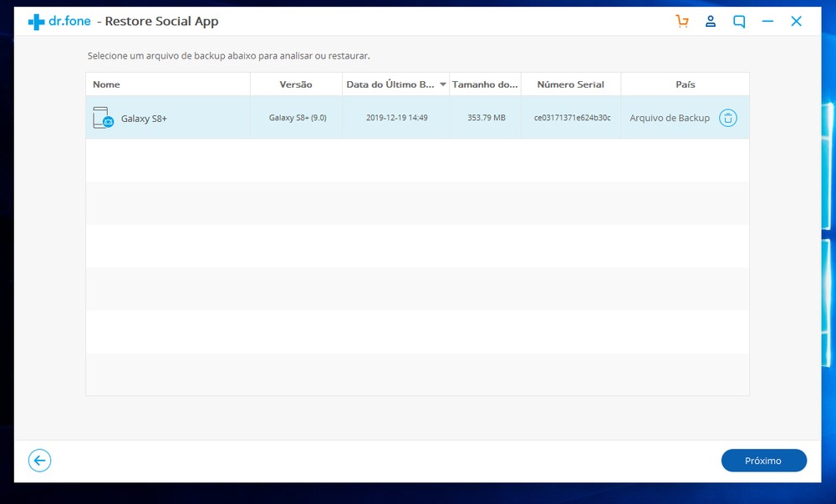This screenshot has height=504, width=836.
Task: Click the Tamanho do column header
Action: (485, 84)
